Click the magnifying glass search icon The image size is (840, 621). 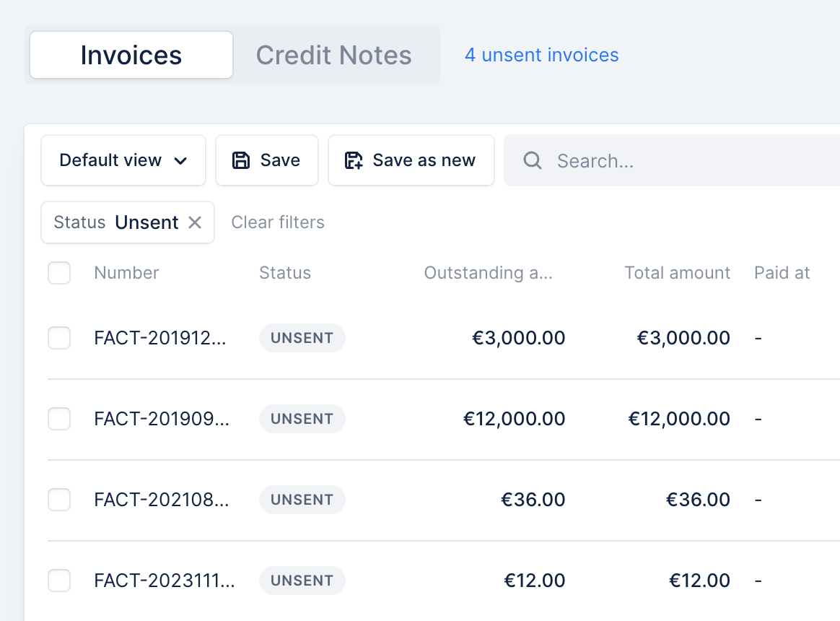point(533,160)
